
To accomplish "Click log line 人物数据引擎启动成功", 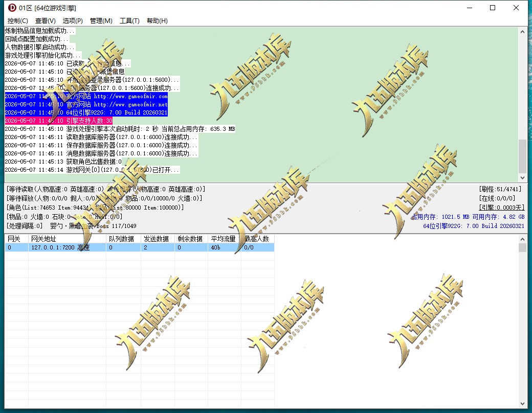I will 40,47.
